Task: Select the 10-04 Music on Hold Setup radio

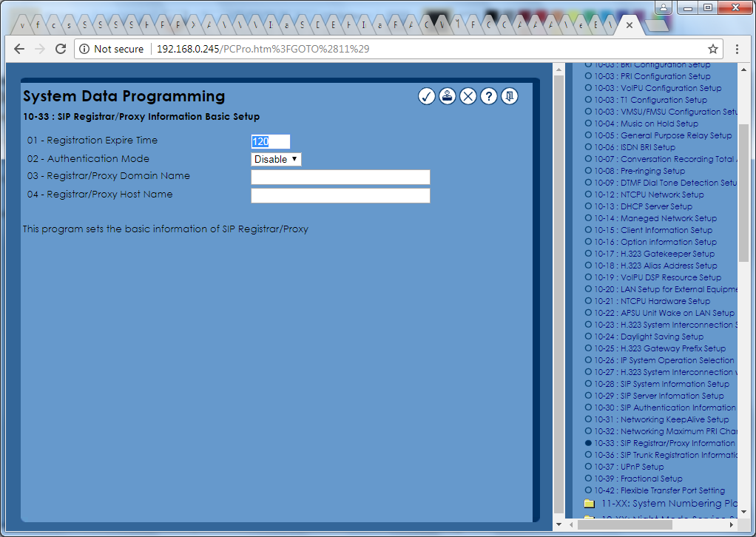Action: point(587,123)
